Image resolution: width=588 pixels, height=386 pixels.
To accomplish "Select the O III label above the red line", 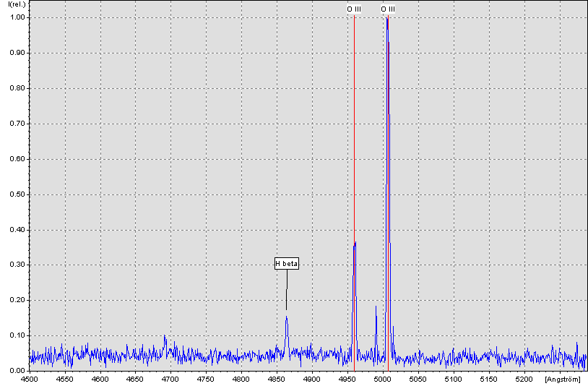I will click(x=354, y=9).
